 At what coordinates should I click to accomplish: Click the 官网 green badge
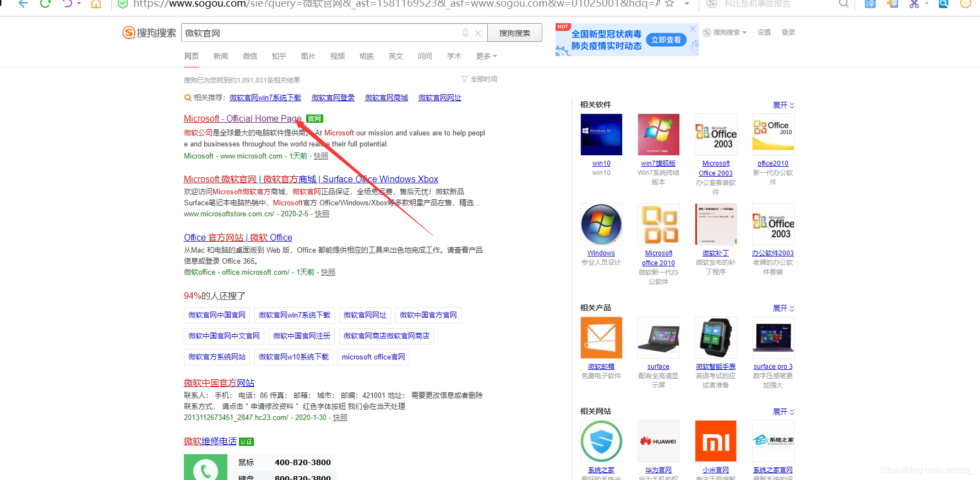[314, 119]
